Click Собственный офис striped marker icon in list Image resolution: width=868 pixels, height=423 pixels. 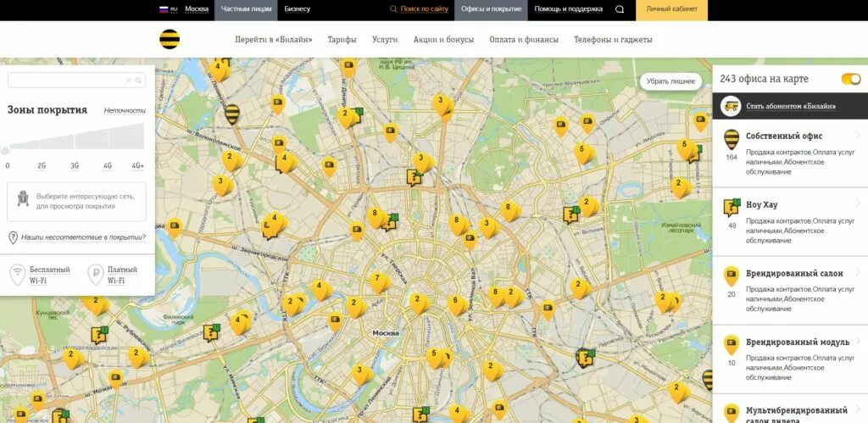point(732,140)
